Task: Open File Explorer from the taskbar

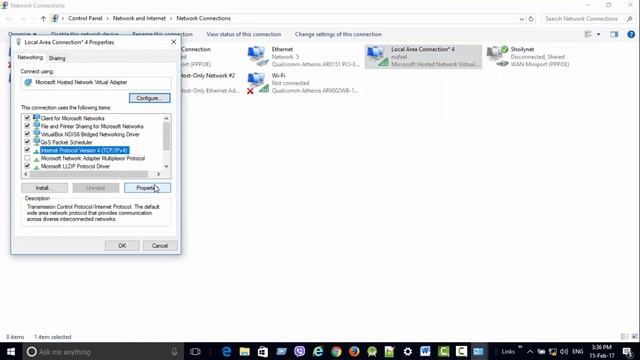Action: tap(244, 351)
